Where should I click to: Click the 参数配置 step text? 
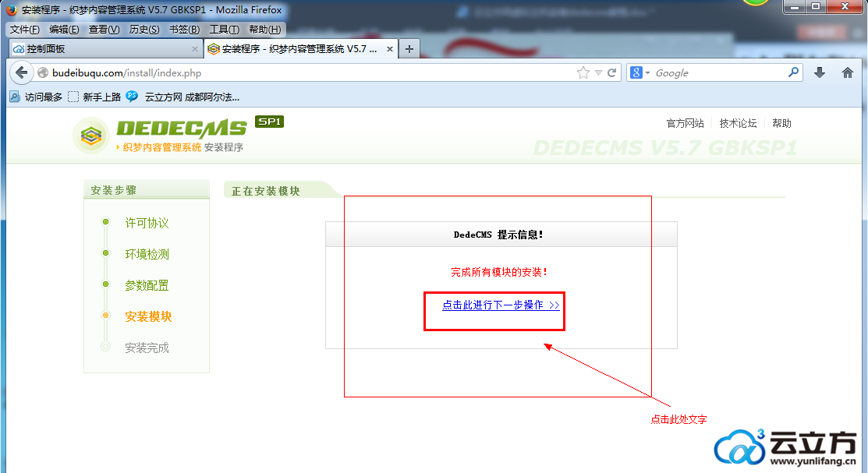tap(147, 285)
